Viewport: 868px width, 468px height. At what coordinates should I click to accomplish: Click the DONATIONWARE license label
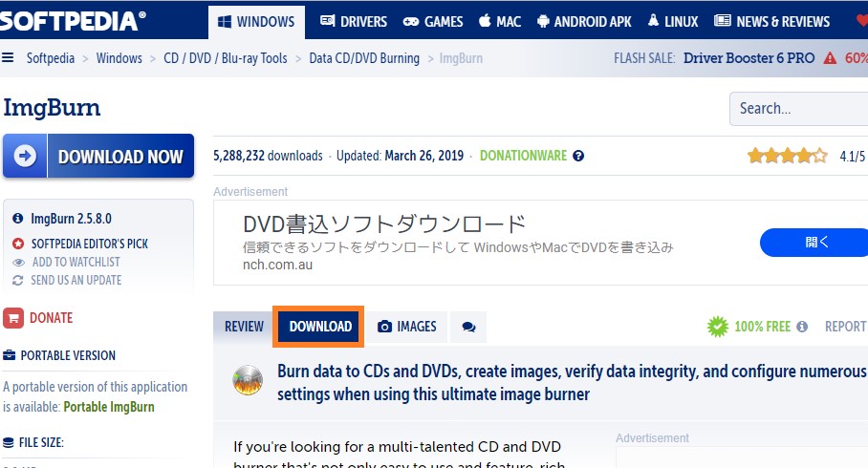click(x=523, y=156)
